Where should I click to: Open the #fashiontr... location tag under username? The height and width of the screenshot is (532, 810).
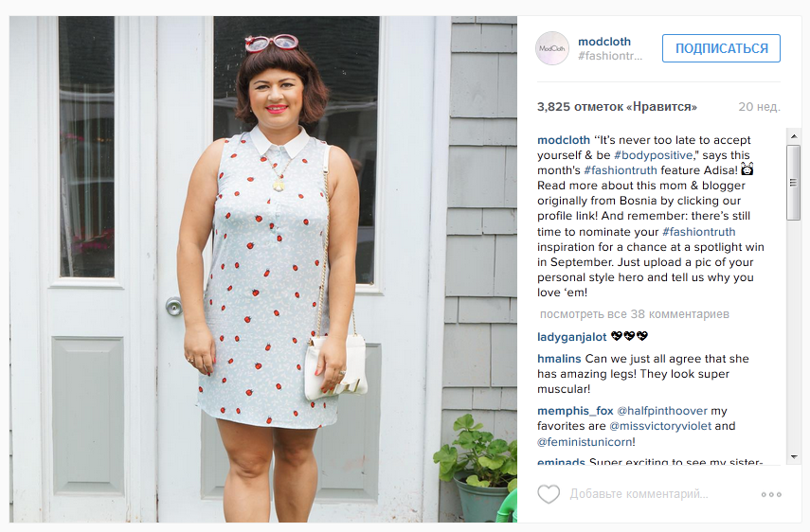coord(610,56)
